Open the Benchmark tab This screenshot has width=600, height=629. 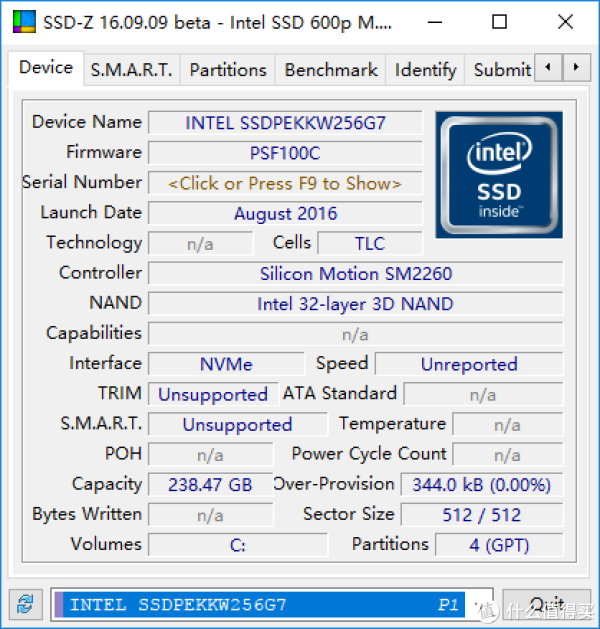pyautogui.click(x=331, y=70)
